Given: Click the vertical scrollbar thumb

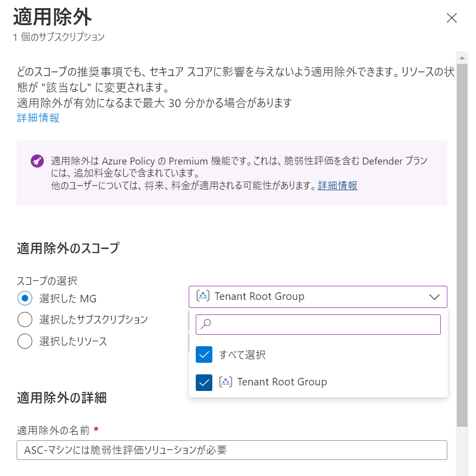Looking at the screenshot, I should (462, 245).
